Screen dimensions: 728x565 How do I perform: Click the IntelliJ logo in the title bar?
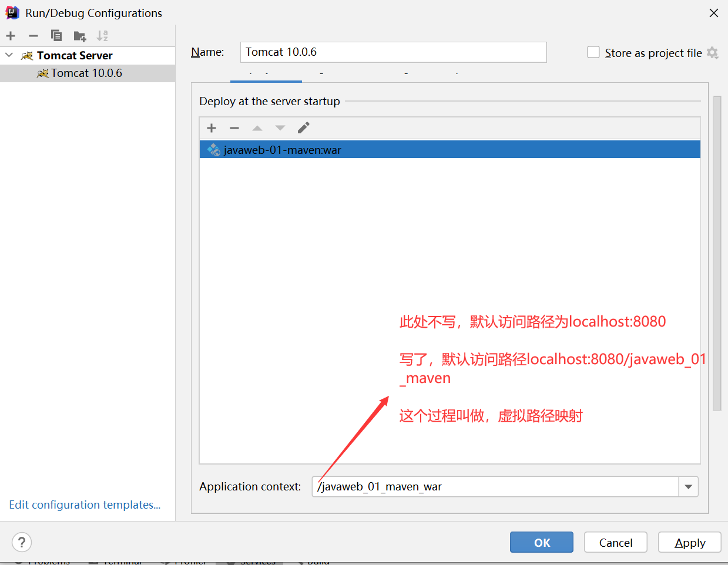click(x=12, y=12)
